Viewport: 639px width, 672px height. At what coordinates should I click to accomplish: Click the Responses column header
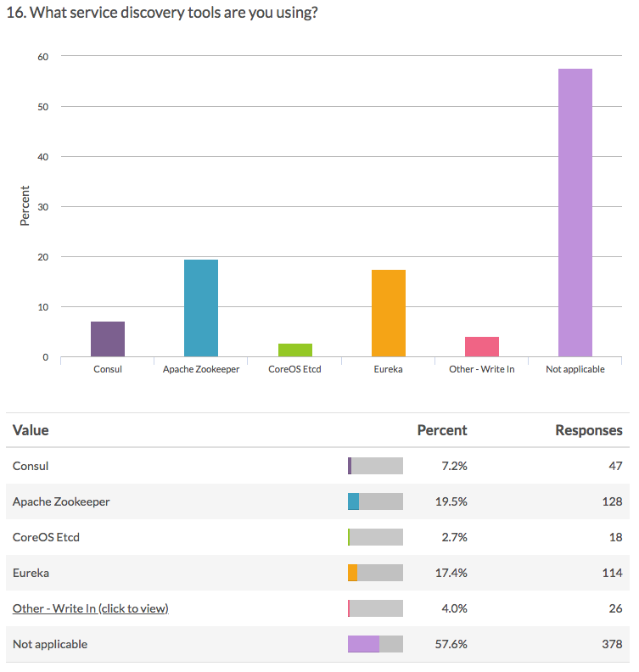589,430
